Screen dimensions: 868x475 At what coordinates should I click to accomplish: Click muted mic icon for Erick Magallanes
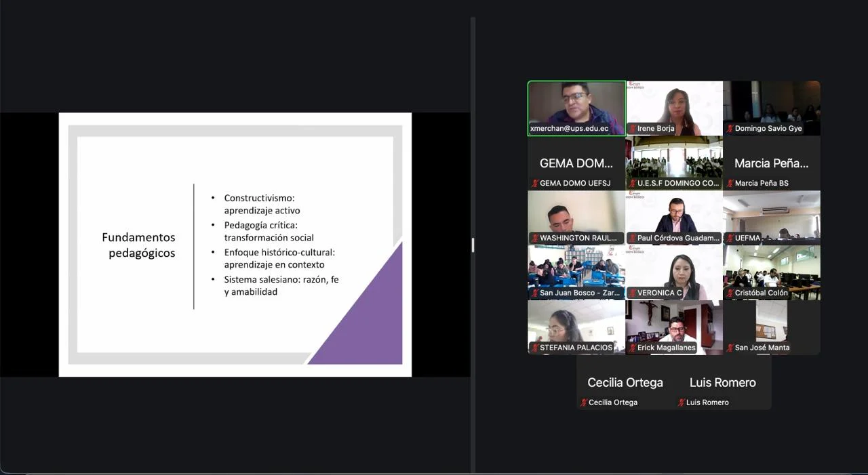tap(633, 348)
